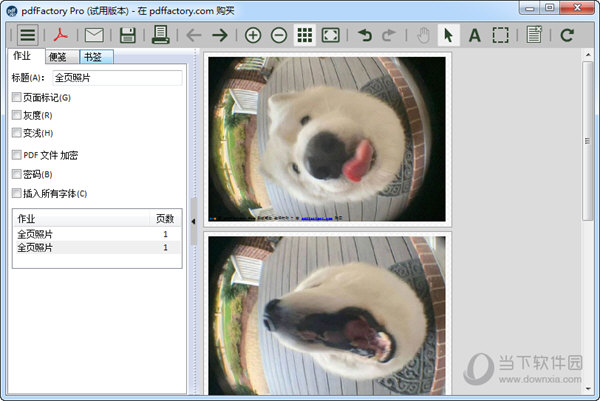Click the 页数 column header
This screenshot has width=600, height=401.
pyautogui.click(x=165, y=218)
